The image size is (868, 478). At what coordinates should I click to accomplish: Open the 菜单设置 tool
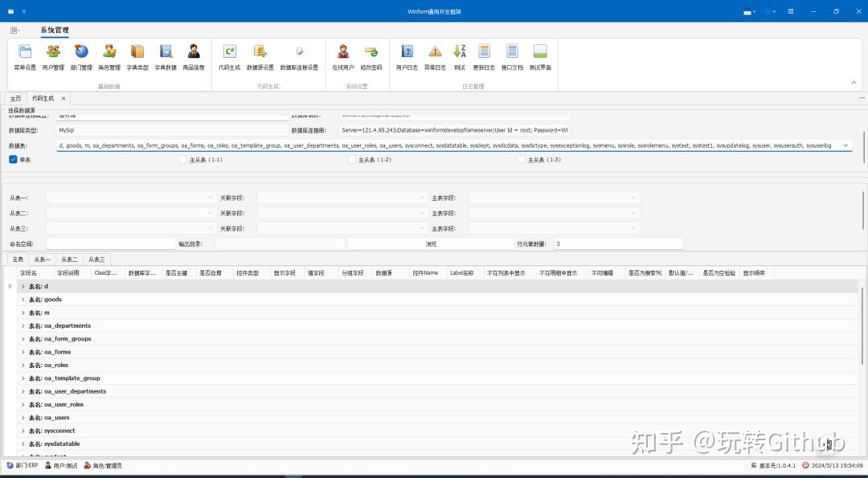24,56
